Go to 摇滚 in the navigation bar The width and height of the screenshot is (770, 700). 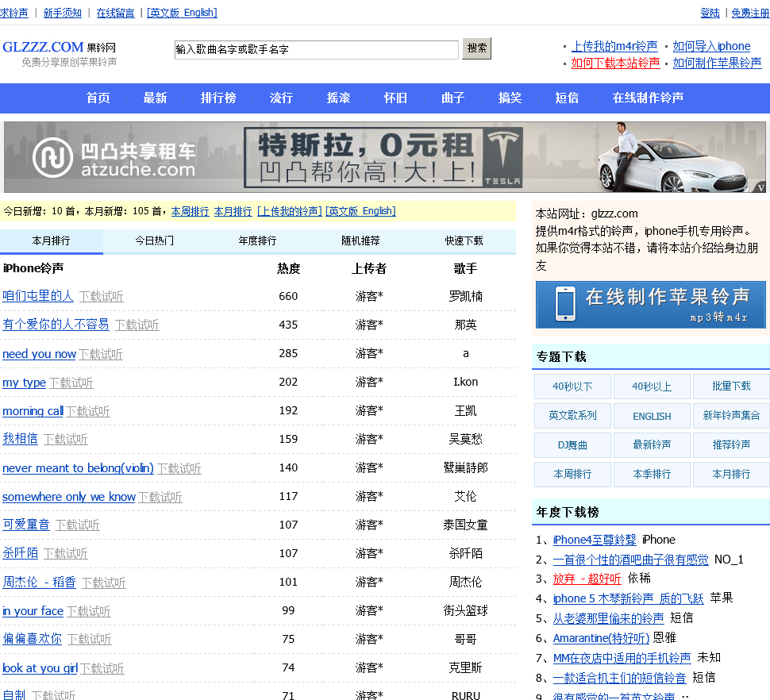pos(338,98)
